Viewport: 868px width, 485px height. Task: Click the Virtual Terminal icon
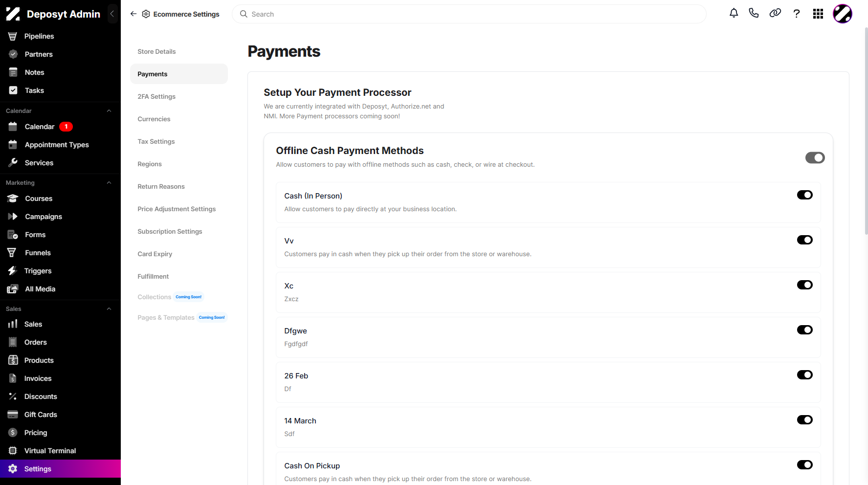pos(13,451)
